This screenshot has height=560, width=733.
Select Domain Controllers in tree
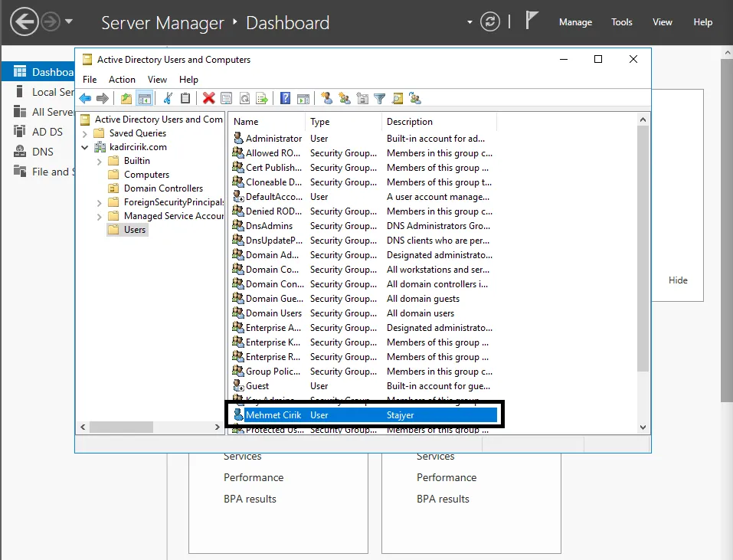point(163,188)
